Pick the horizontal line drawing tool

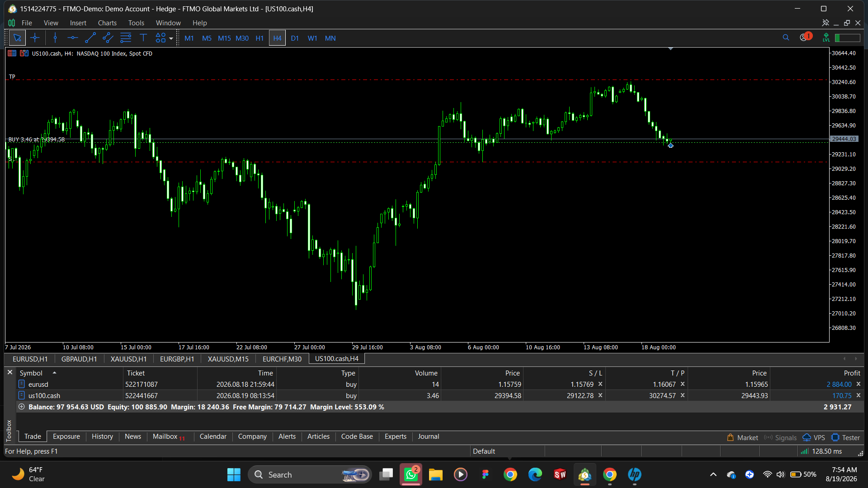click(x=73, y=38)
